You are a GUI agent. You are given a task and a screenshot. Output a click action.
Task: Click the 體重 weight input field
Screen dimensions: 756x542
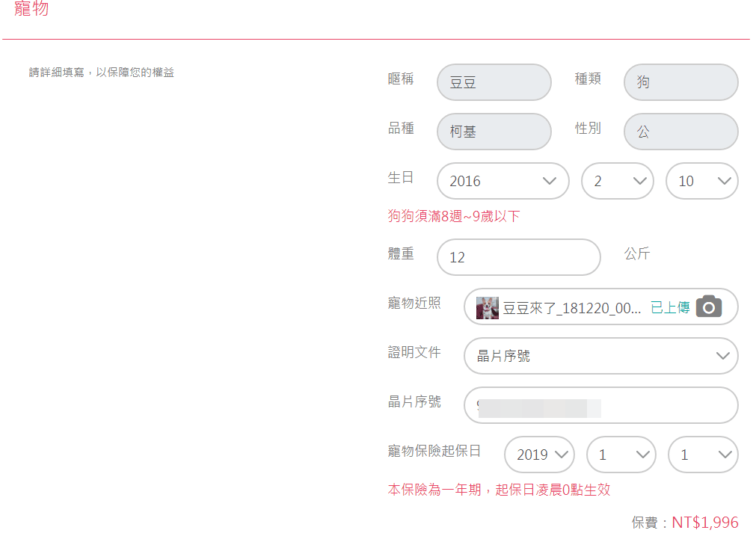pyautogui.click(x=518, y=257)
